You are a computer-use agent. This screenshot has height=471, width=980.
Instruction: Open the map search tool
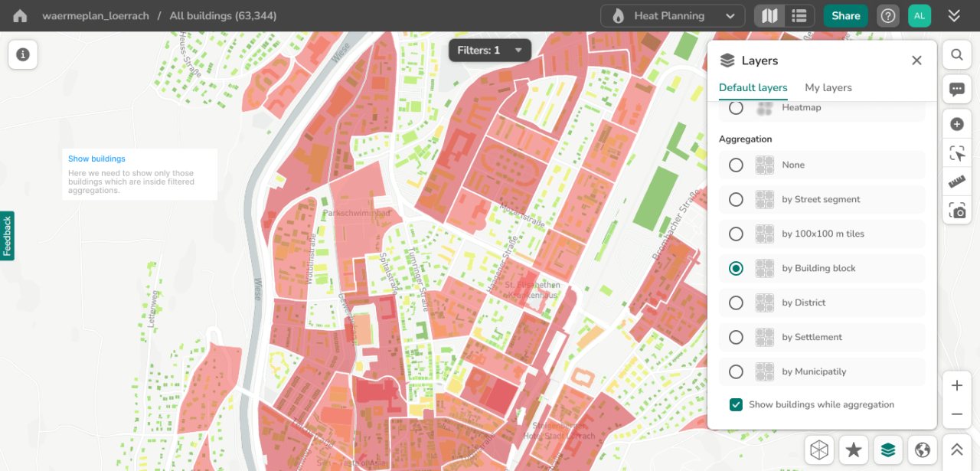[x=957, y=54]
